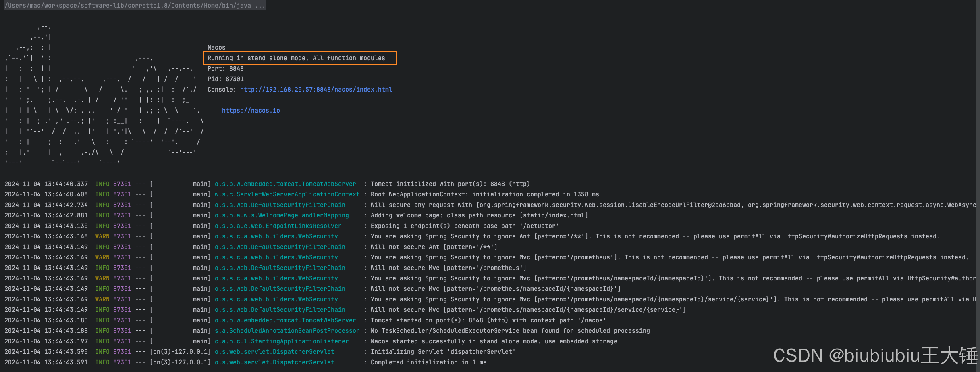Image resolution: width=980 pixels, height=372 pixels.
Task: Select the 'Will secure any request with' message
Action: pyautogui.click(x=673, y=205)
